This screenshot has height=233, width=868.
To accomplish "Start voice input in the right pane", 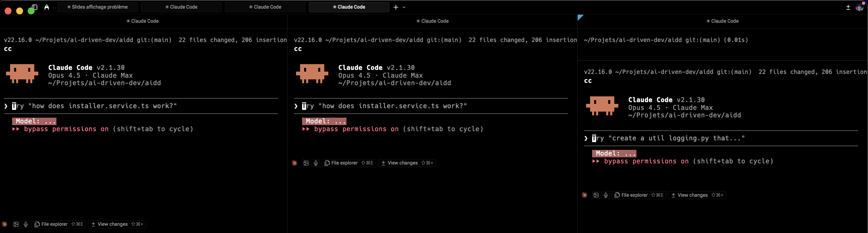I will point(606,195).
